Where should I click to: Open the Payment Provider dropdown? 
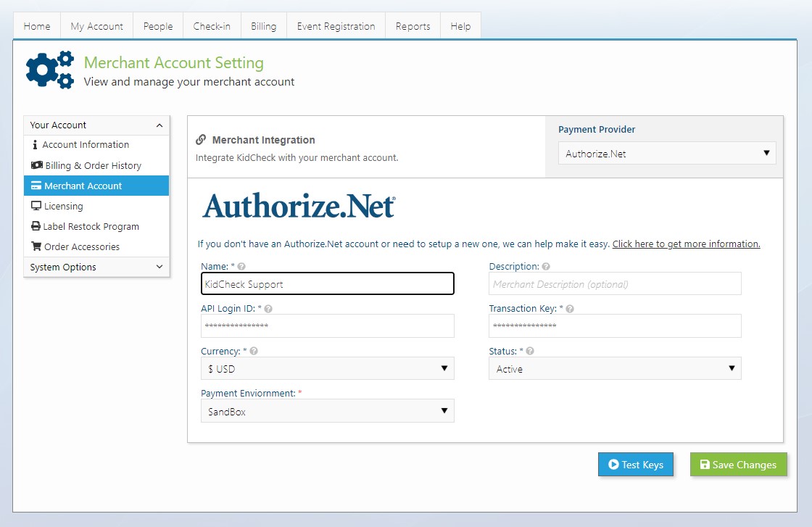(667, 153)
